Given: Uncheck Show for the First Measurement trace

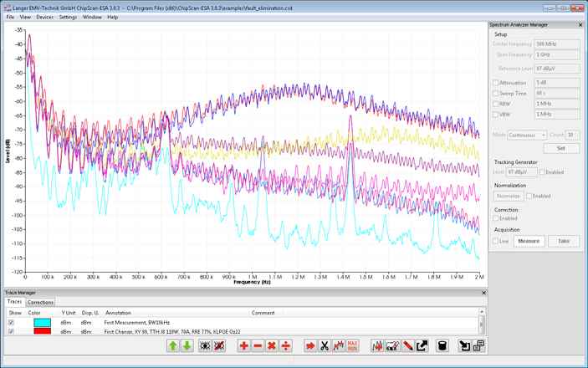Looking at the screenshot, I should 11,322.
